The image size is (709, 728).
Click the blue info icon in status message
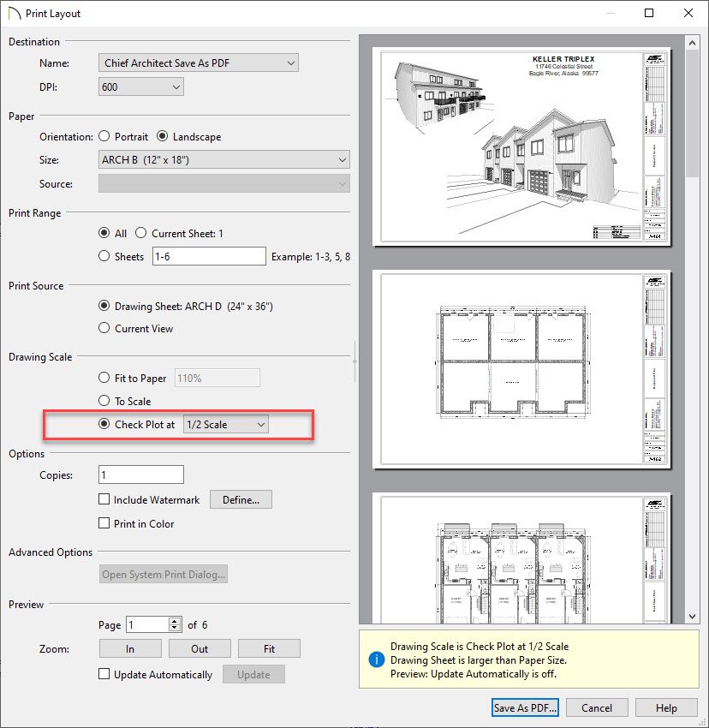pos(374,659)
